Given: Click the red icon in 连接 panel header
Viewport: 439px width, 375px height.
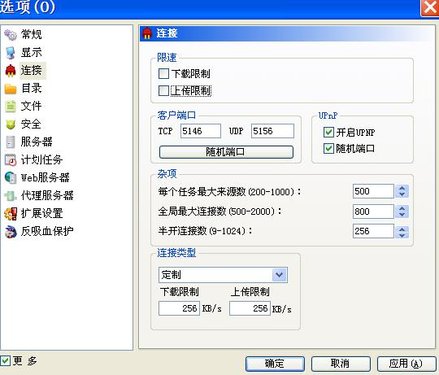Looking at the screenshot, I should click(x=147, y=33).
